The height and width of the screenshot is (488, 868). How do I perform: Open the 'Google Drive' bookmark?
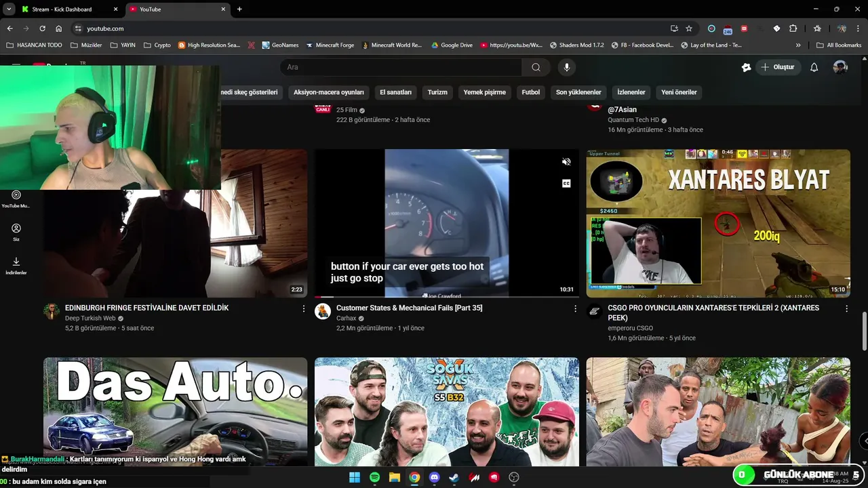click(x=451, y=45)
